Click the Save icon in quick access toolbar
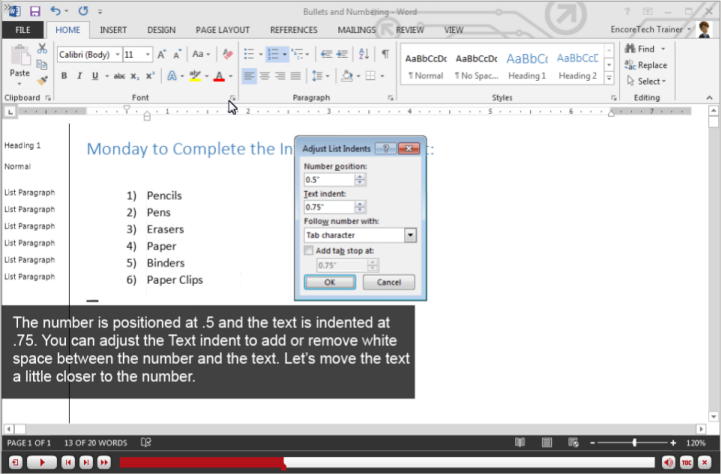 (x=34, y=11)
